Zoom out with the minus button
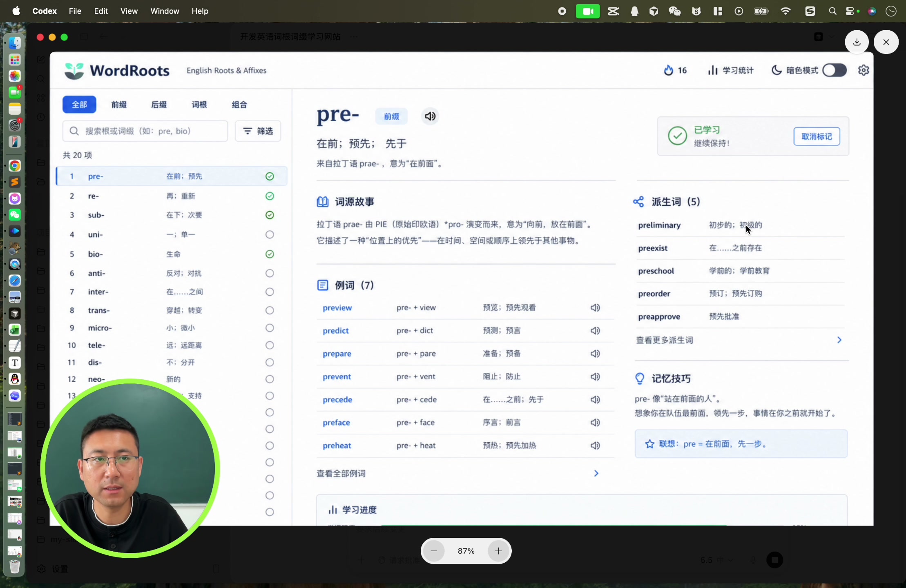906x588 pixels. 434,551
